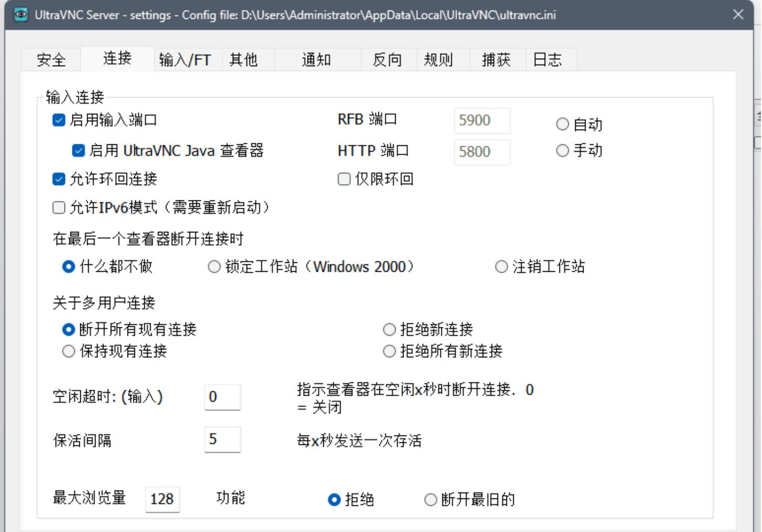
Task: Open the 输入/FT tab
Action: pos(185,60)
